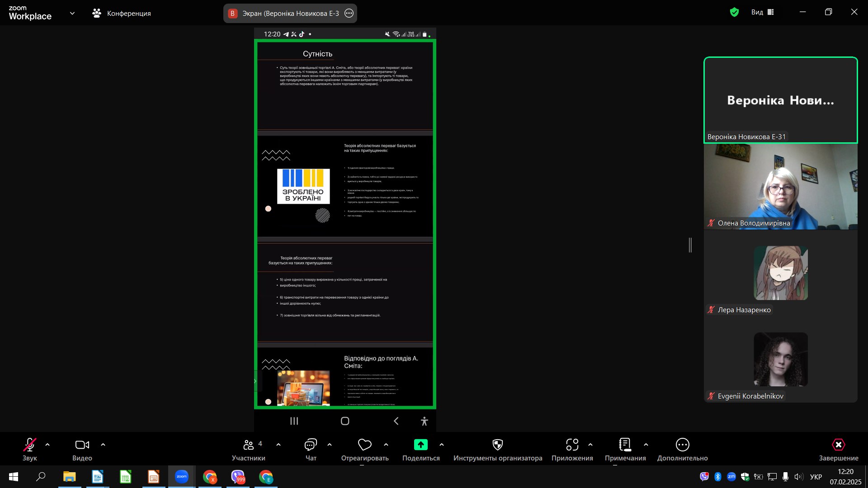Screen dimensions: 868x488
Task: Turn on the camera (Видео)
Action: tap(82, 445)
